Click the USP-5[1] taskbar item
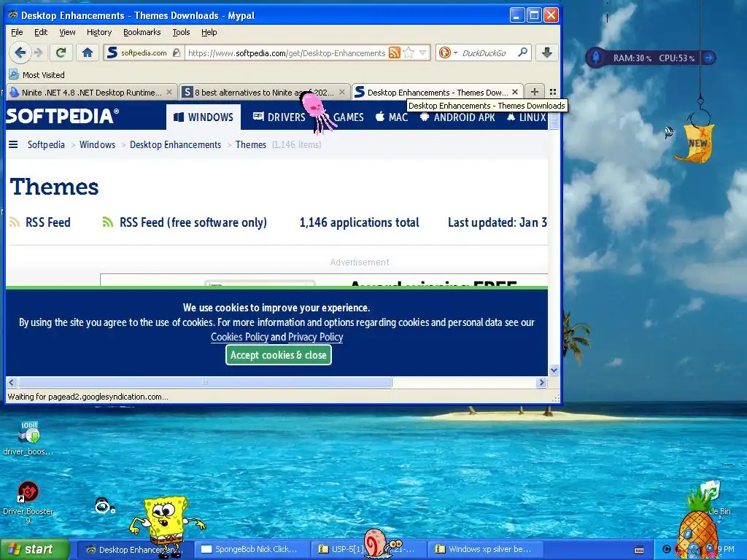This screenshot has height=560, width=747. [367, 549]
